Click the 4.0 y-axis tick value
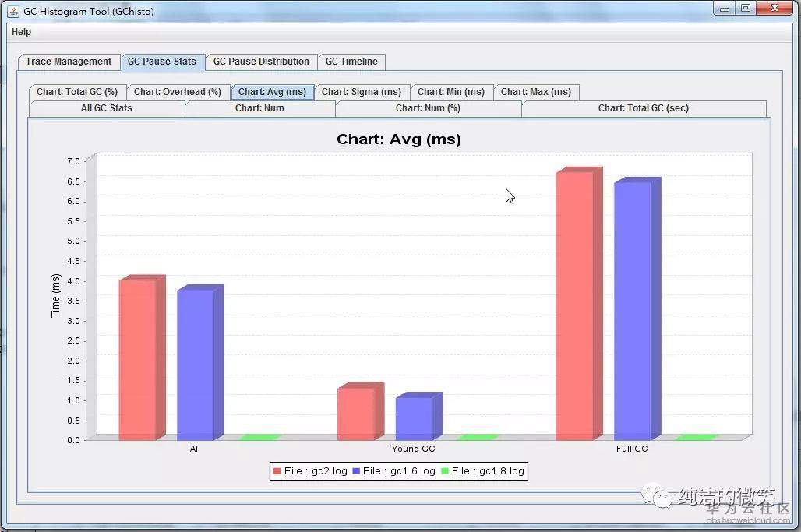This screenshot has height=532, width=801. point(73,281)
